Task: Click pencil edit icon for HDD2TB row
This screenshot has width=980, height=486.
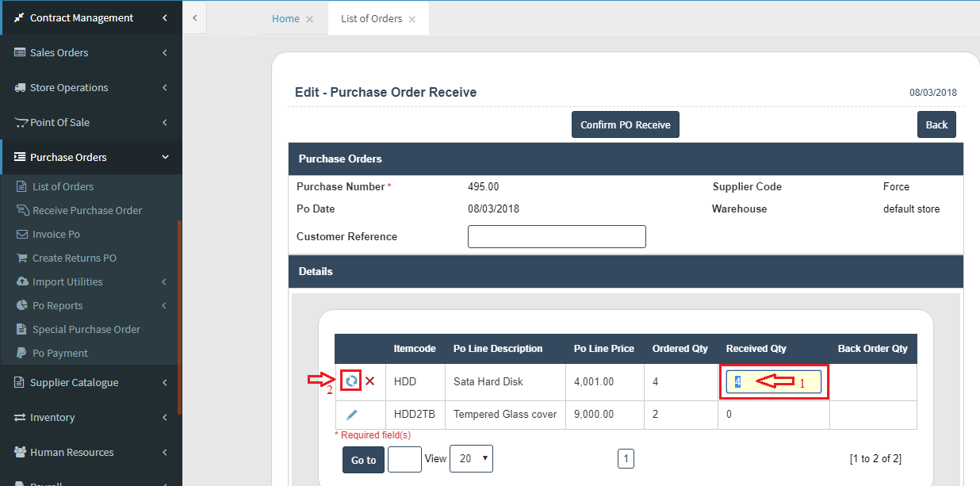Action: pyautogui.click(x=352, y=415)
